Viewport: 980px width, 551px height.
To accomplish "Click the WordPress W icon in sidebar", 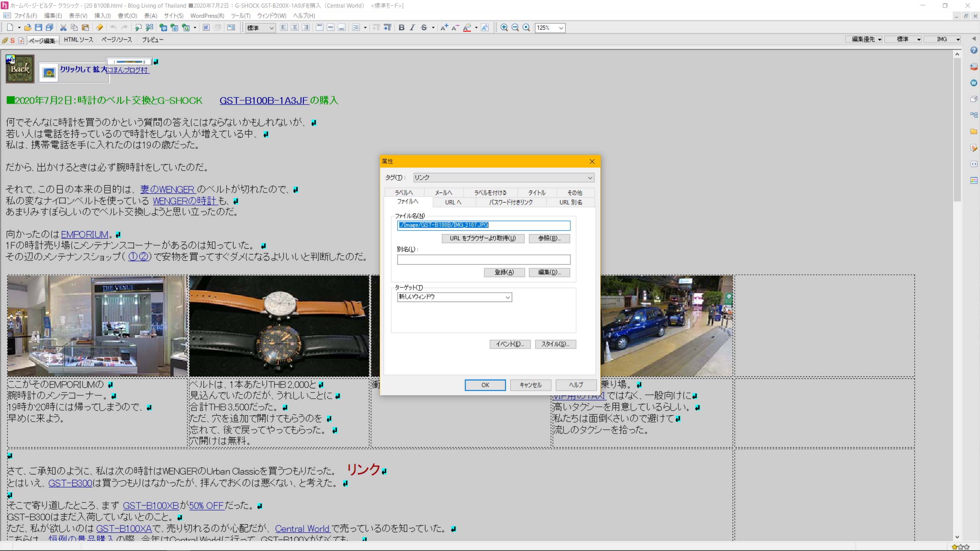I will (x=974, y=83).
